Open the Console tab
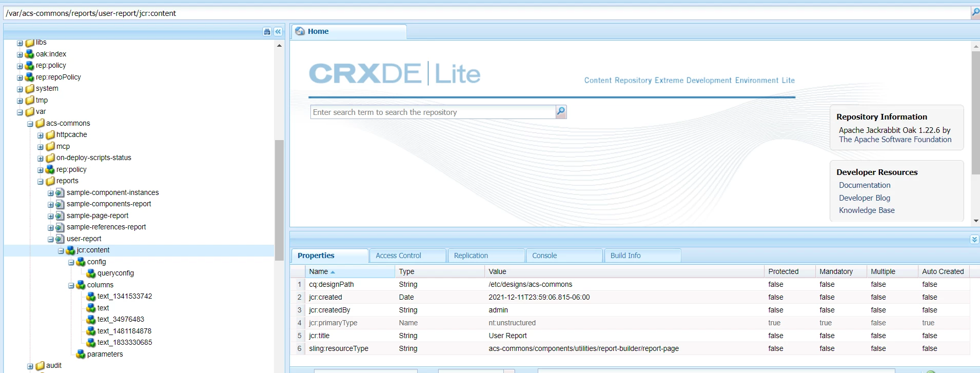 coord(564,256)
